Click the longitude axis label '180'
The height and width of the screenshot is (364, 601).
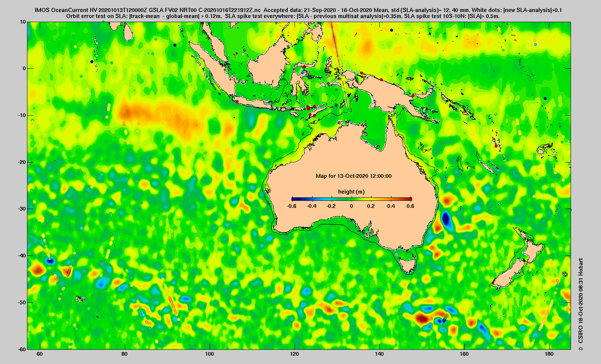[549, 354]
